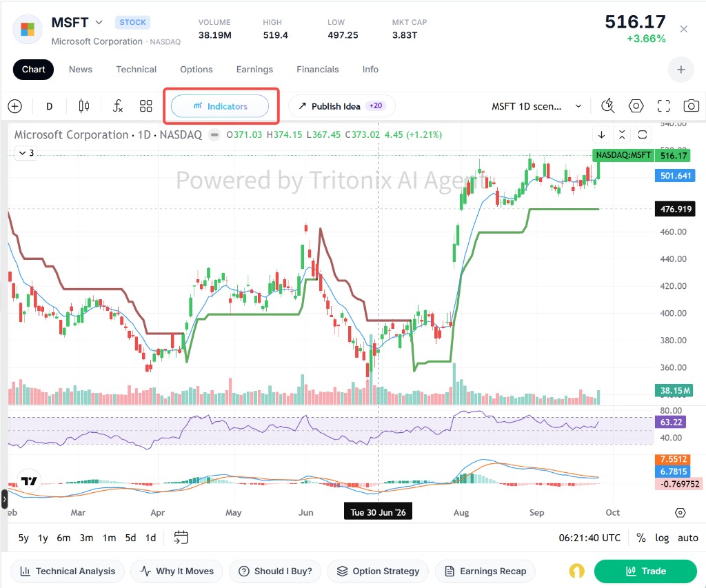Open the Info tab
The image size is (706, 588).
point(370,70)
